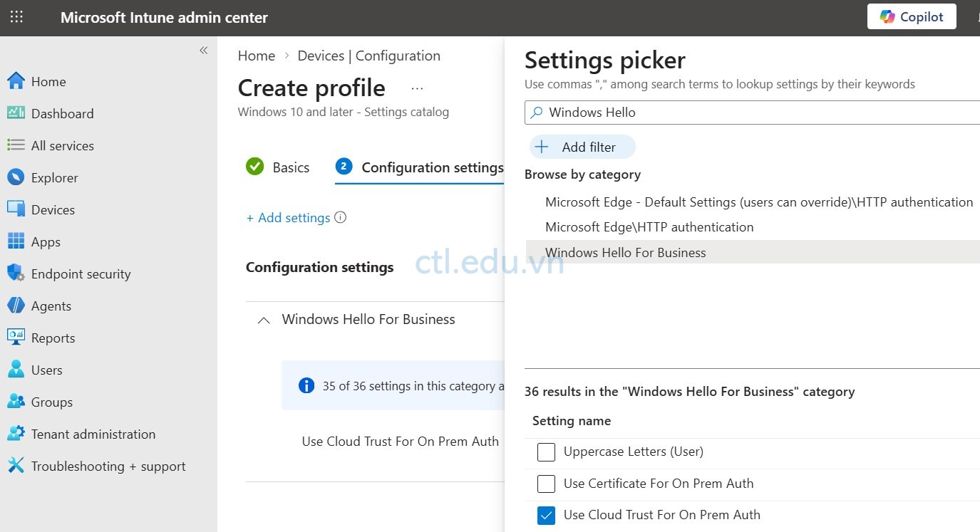Check the Uppercase Letters (User) checkbox

tap(546, 452)
